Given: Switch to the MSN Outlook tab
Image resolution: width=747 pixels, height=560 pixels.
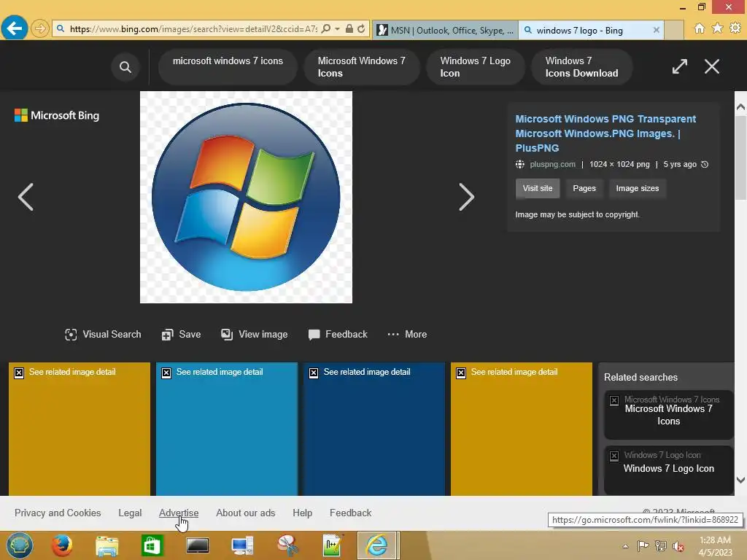Looking at the screenshot, I should coord(446,30).
